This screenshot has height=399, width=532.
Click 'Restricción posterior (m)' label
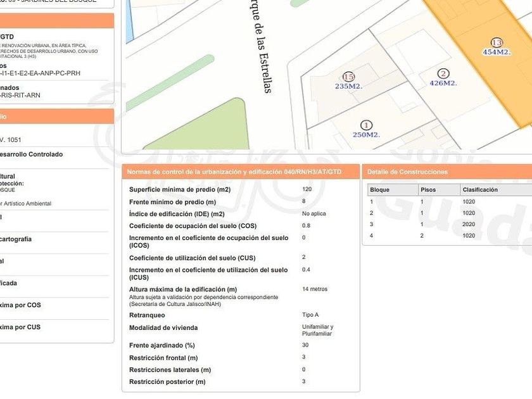tap(167, 382)
